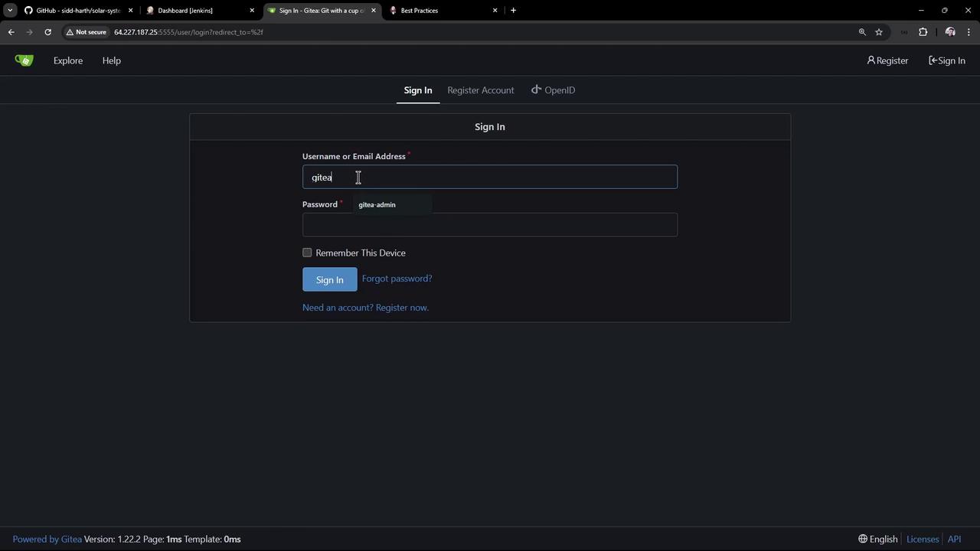Open the English language selector
Screen dimensions: 980x551
pyautogui.click(x=878, y=540)
